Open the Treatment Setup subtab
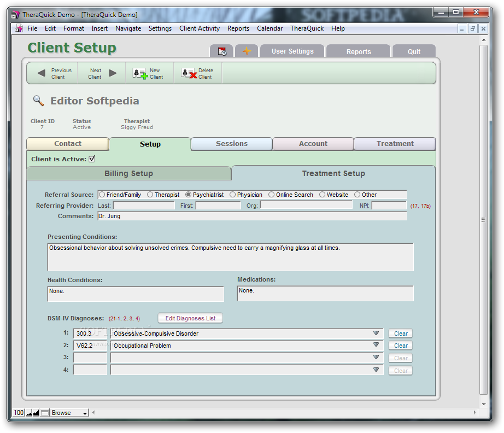 pos(333,174)
